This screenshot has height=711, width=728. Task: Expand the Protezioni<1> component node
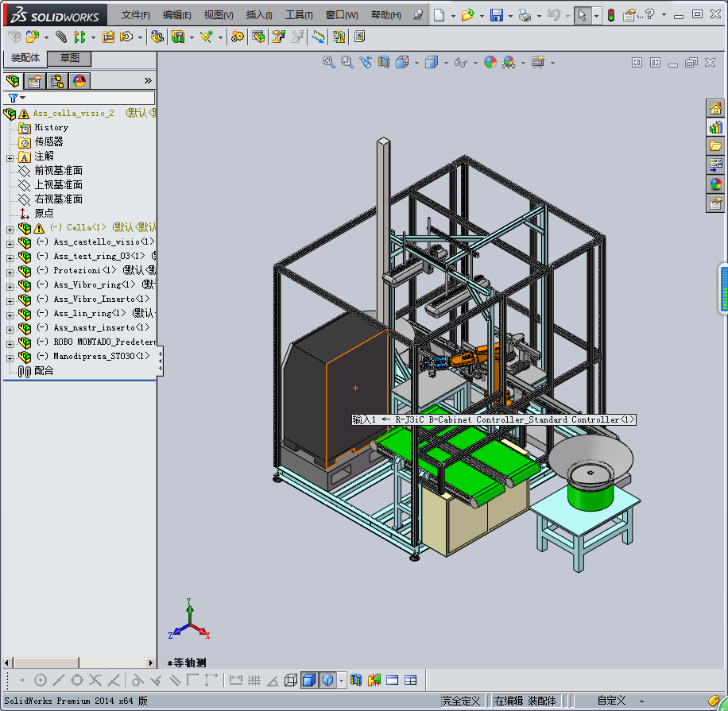pyautogui.click(x=10, y=271)
